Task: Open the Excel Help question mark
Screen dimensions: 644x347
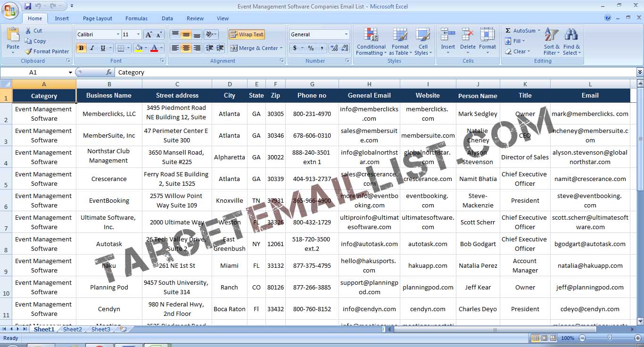Action: point(608,18)
